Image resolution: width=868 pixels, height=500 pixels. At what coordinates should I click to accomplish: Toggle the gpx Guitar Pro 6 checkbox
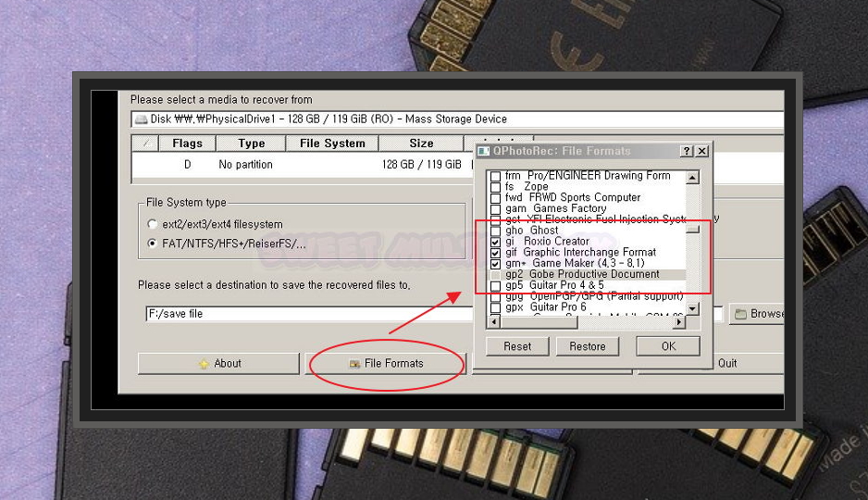tap(495, 307)
